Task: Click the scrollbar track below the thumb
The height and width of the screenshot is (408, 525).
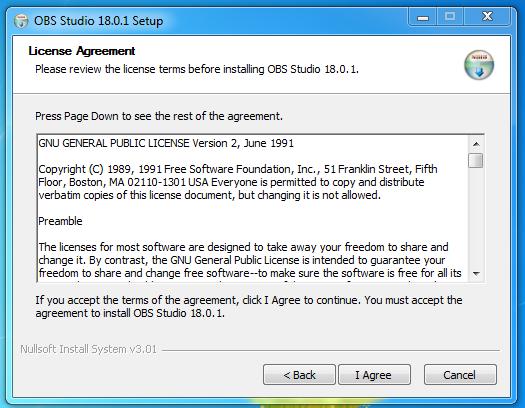Action: [x=476, y=217]
